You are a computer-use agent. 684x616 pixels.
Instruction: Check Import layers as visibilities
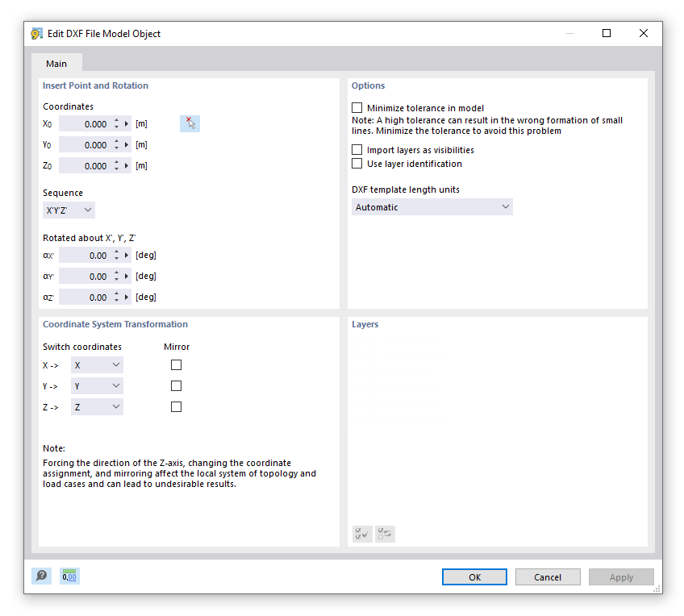point(357,149)
